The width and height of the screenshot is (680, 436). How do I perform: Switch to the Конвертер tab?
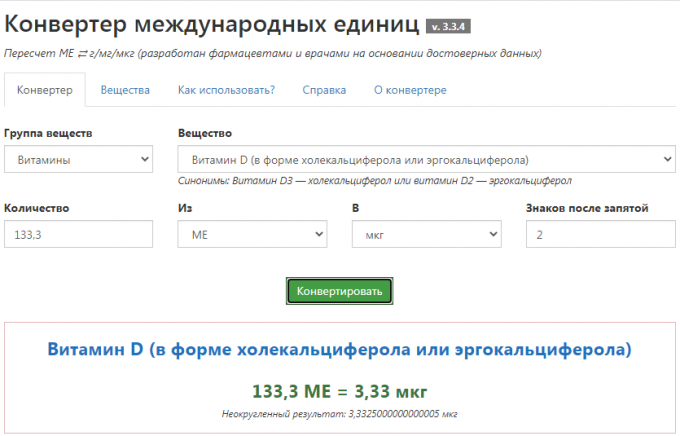(45, 90)
